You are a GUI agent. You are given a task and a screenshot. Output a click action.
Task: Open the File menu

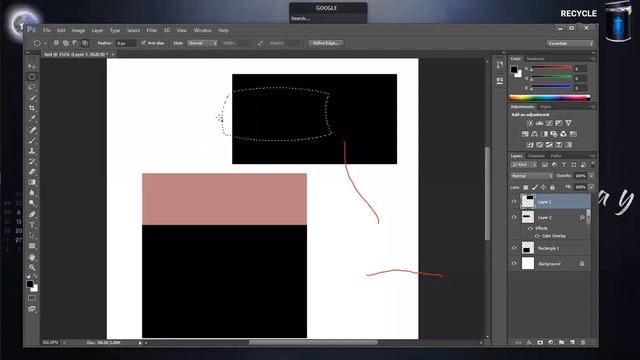[47, 30]
